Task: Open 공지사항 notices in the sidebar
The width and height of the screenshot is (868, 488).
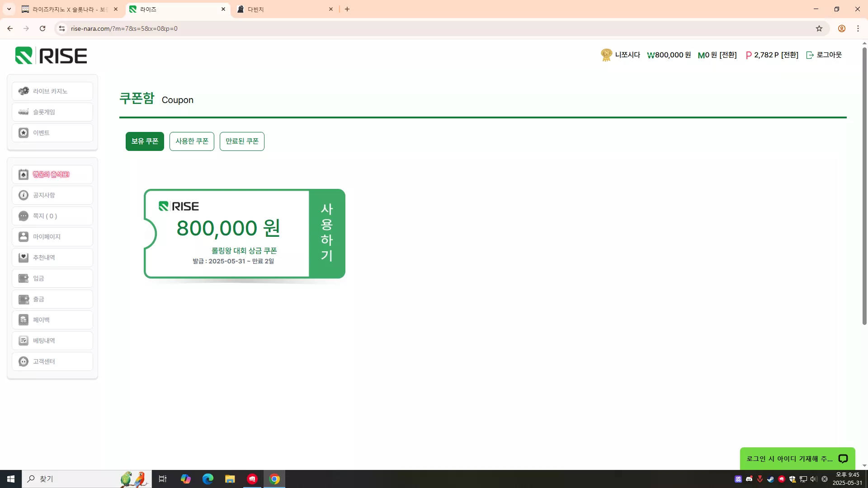Action: [x=52, y=195]
